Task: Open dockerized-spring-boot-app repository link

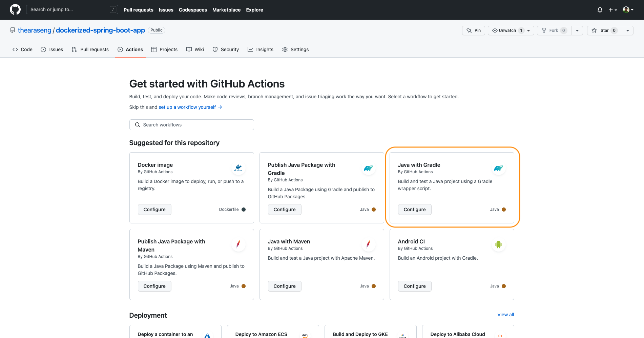Action: point(100,30)
